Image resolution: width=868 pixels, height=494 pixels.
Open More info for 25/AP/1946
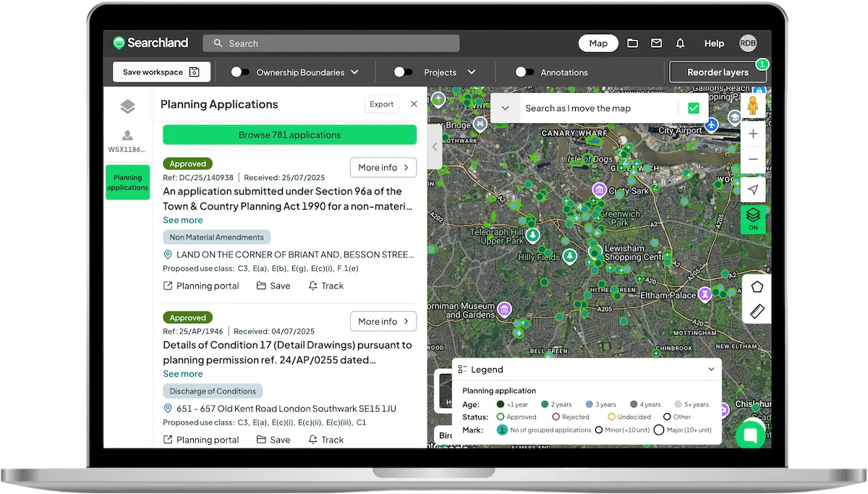coord(383,321)
